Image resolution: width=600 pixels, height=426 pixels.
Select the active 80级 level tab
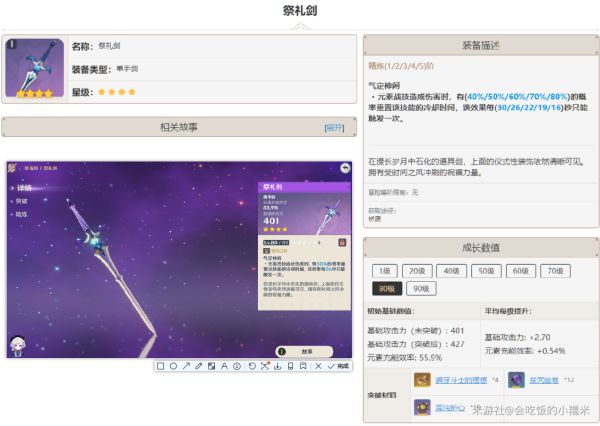coord(387,289)
